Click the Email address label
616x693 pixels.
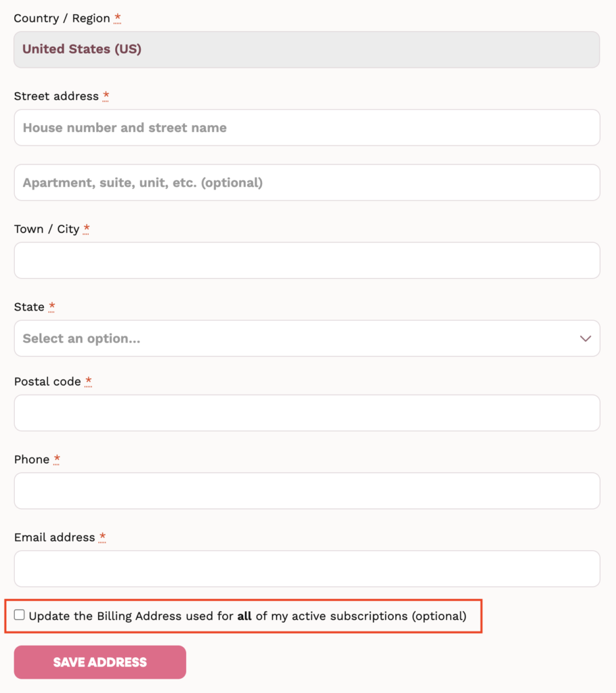point(54,537)
